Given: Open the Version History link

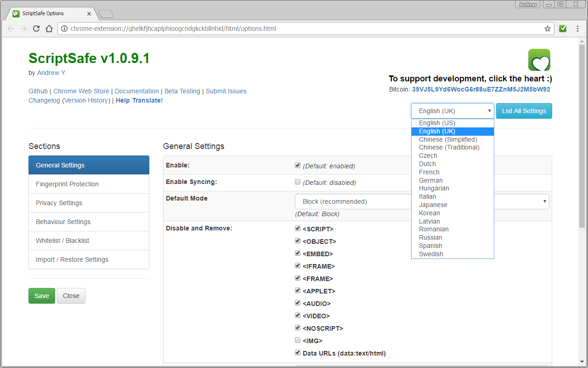Looking at the screenshot, I should click(x=86, y=100).
